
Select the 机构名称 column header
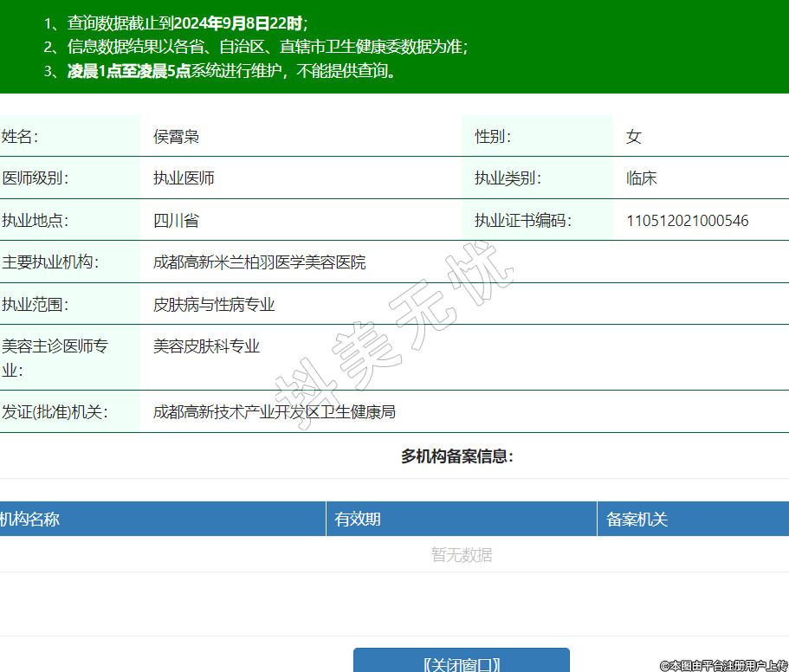(30, 520)
